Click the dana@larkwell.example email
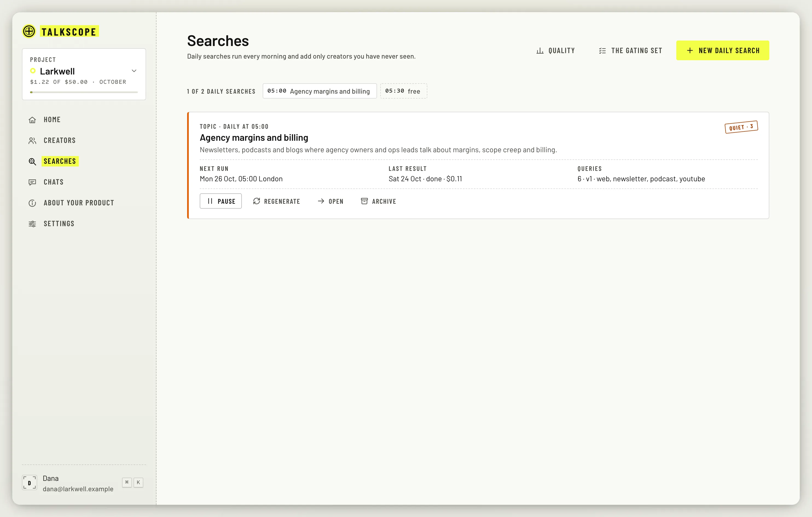The height and width of the screenshot is (517, 812). 78,489
